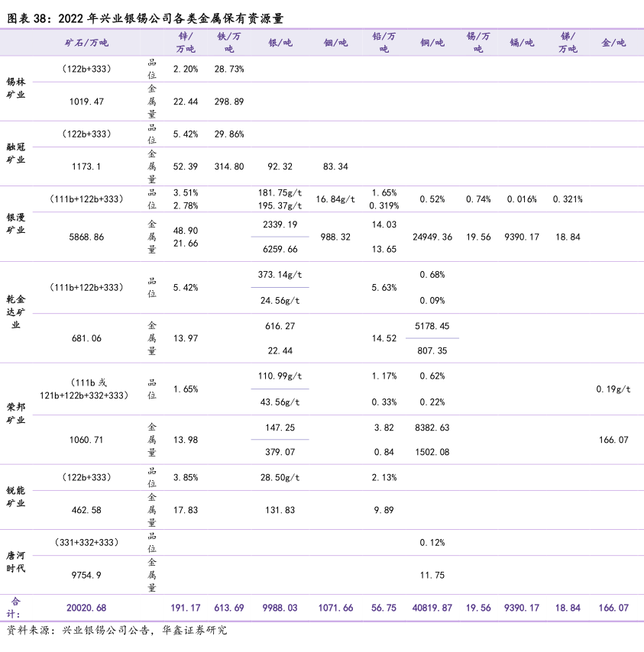Select gold grade '0.19g/t'
Image resolution: width=644 pixels, height=652 pixels.
[x=613, y=389]
